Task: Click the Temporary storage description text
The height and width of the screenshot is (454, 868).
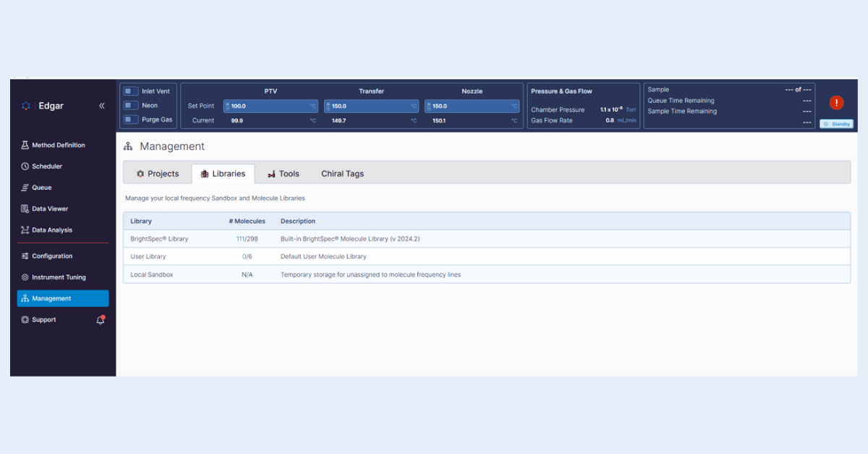Action: click(370, 274)
